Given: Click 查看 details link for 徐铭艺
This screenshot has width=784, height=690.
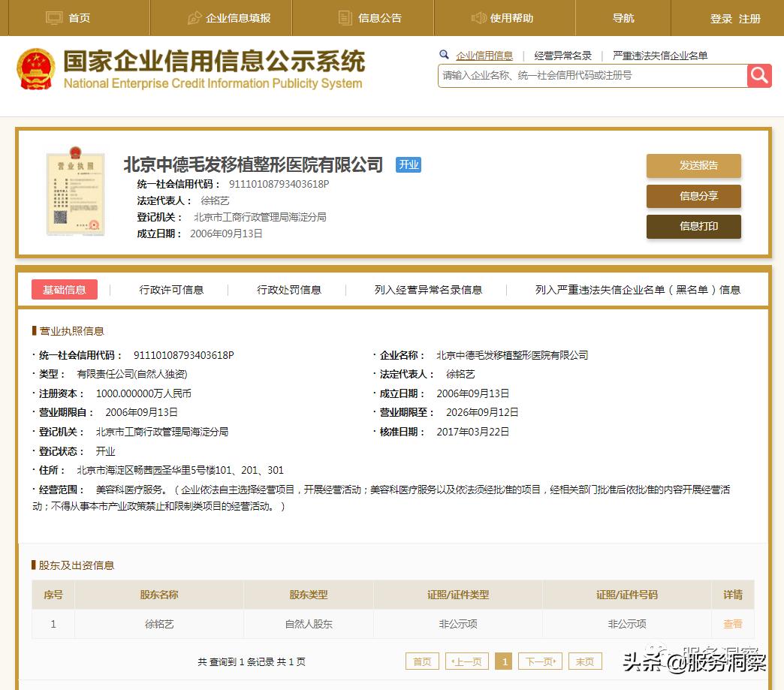Looking at the screenshot, I should point(732,624).
